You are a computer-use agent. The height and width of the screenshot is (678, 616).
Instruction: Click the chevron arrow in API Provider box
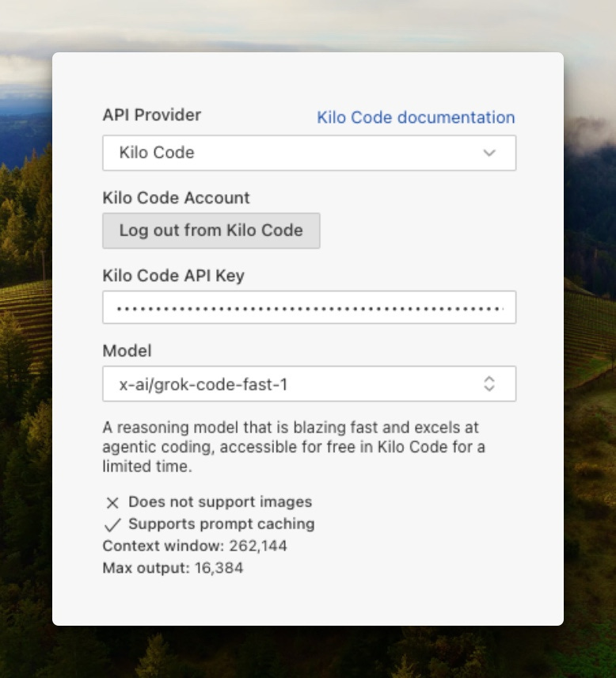click(x=489, y=153)
